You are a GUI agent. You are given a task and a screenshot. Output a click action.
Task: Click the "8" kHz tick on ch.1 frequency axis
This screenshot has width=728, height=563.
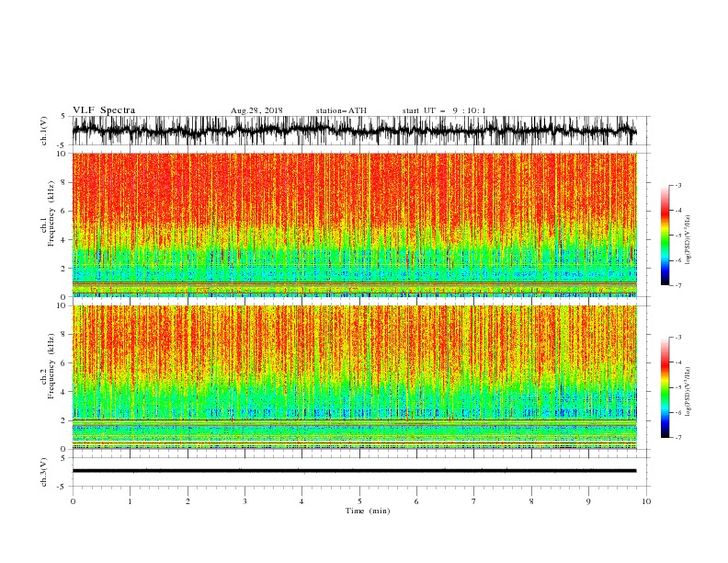click(63, 182)
